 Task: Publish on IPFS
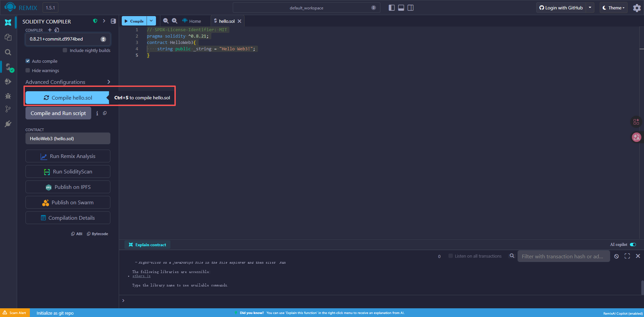click(68, 187)
